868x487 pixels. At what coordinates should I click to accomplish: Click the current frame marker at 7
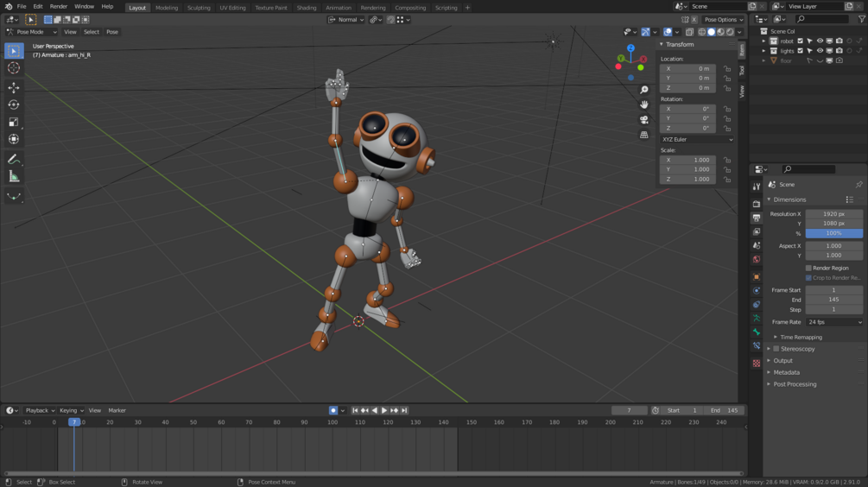pyautogui.click(x=74, y=422)
